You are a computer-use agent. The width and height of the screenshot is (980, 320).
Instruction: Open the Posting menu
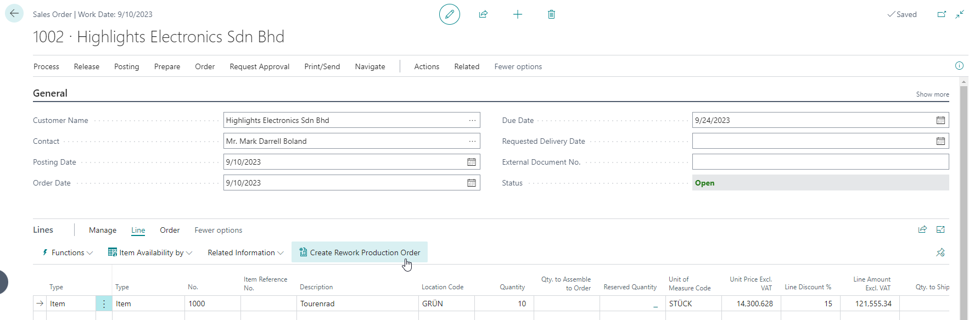click(x=127, y=66)
